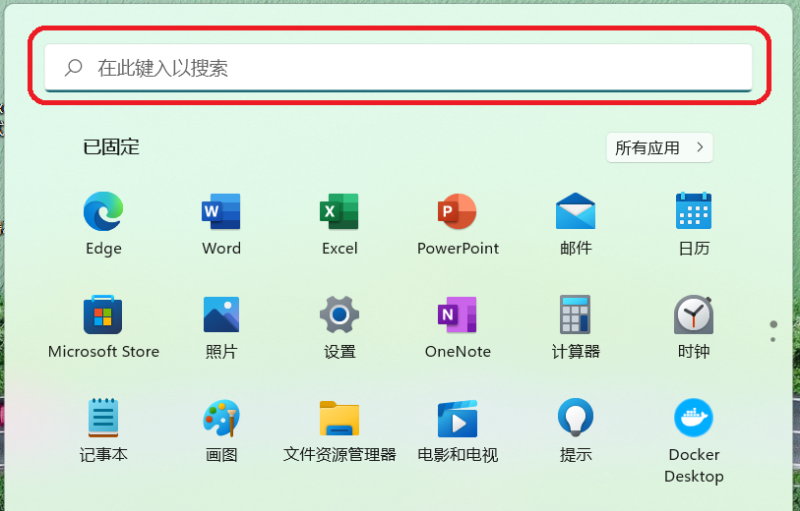
Task: Launch Docker Desktop
Action: click(x=694, y=440)
